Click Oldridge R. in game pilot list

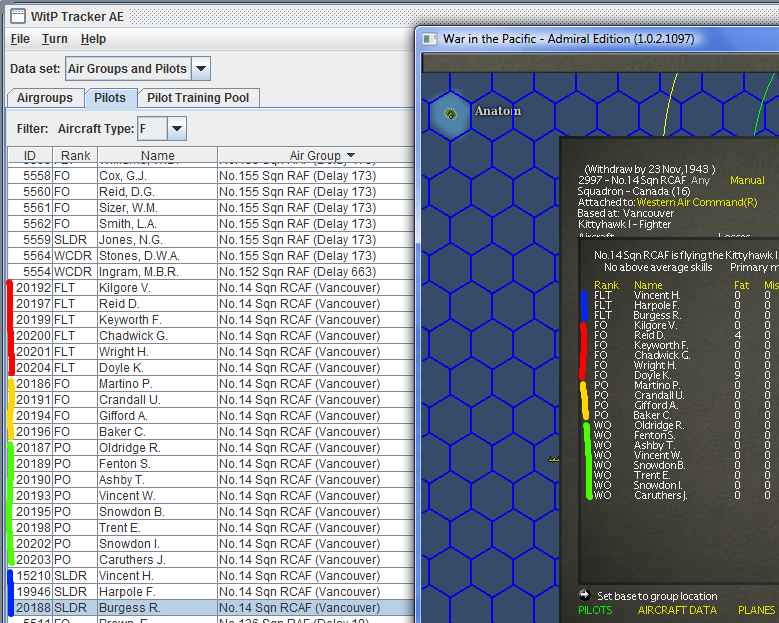pos(659,425)
